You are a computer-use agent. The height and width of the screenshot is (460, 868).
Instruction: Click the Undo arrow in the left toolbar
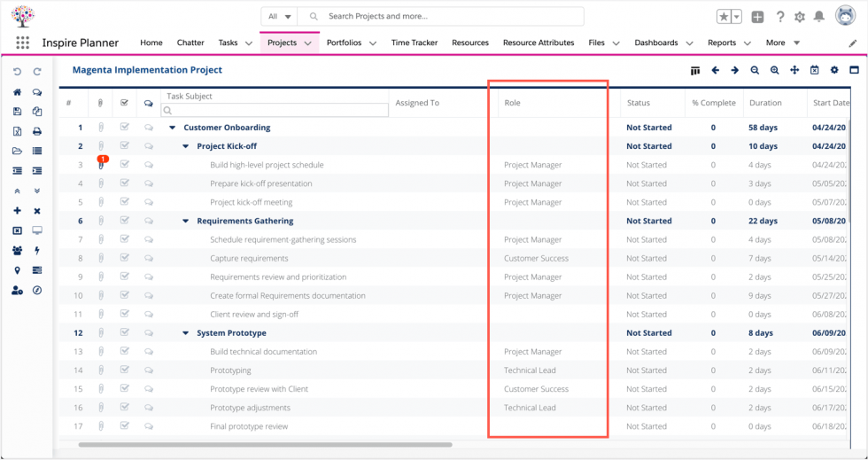pos(17,72)
